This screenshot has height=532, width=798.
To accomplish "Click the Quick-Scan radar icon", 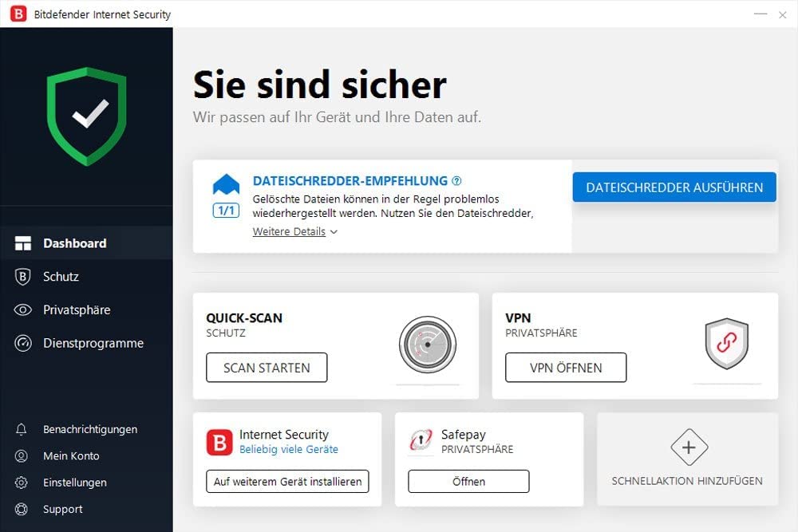I will 428,345.
